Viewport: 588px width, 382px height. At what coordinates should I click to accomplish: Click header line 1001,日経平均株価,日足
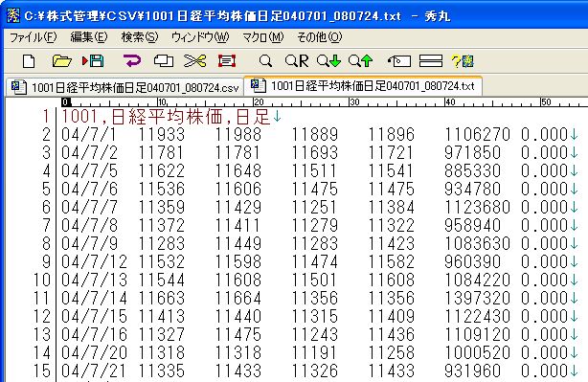click(x=166, y=117)
